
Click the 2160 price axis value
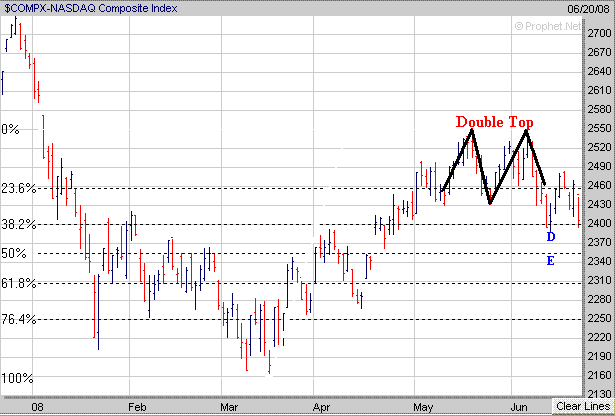click(x=599, y=375)
